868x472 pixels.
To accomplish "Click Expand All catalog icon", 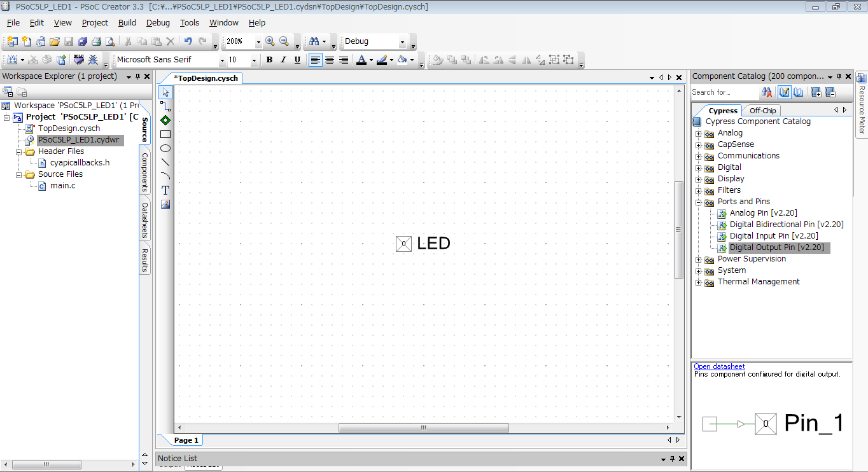I will click(x=816, y=92).
